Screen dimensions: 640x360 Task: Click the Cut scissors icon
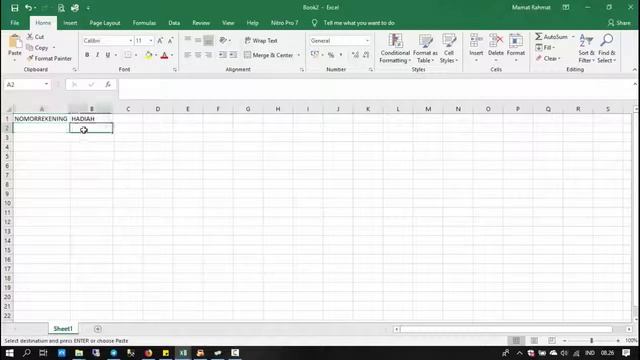coord(30,37)
